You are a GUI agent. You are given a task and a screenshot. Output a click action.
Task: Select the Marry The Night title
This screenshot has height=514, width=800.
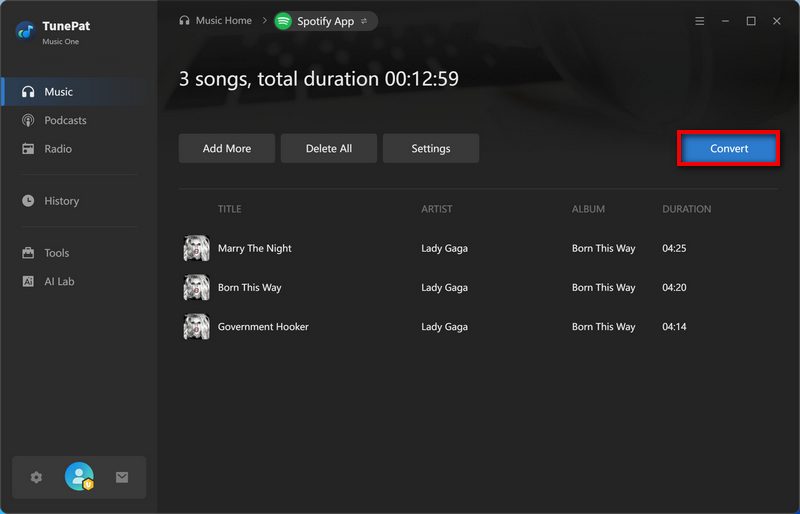(255, 249)
